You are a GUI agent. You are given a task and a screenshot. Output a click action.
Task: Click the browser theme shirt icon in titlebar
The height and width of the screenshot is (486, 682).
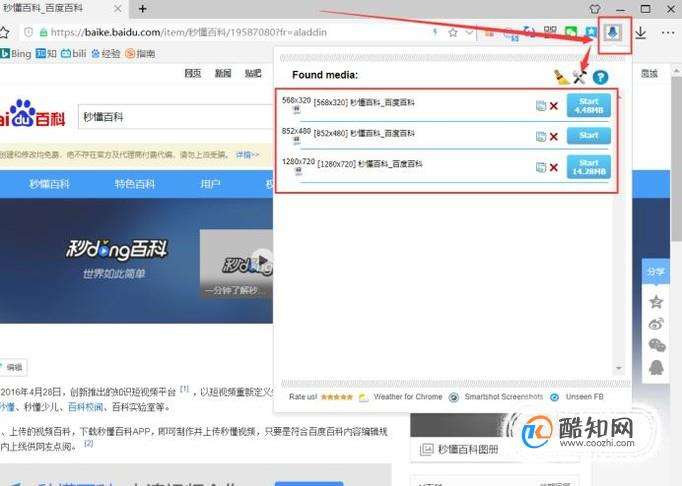pyautogui.click(x=595, y=9)
